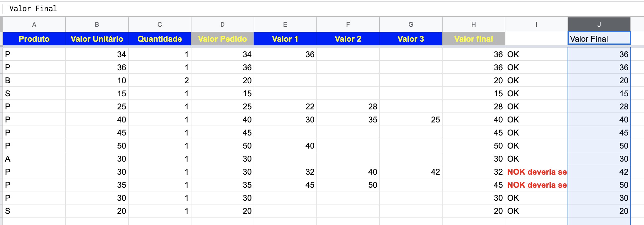Select cell J1 containing Valor Final
This screenshot has width=644, height=225.
coord(599,39)
